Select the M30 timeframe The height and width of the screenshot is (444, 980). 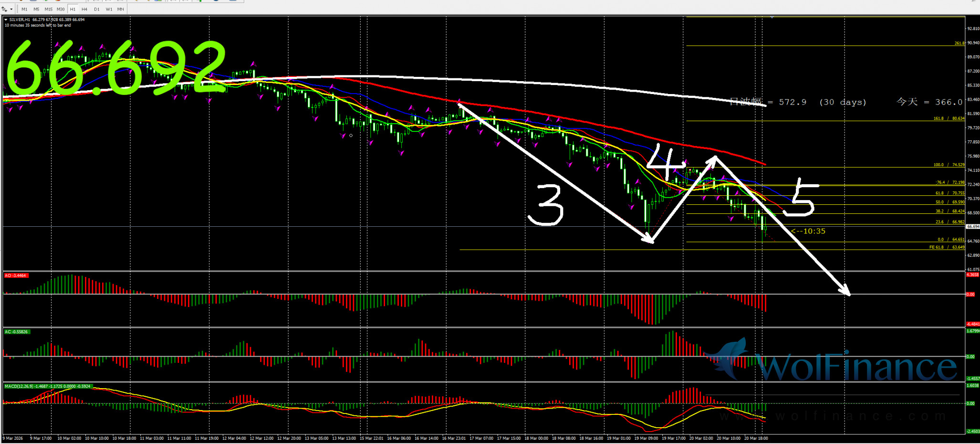[x=61, y=9]
